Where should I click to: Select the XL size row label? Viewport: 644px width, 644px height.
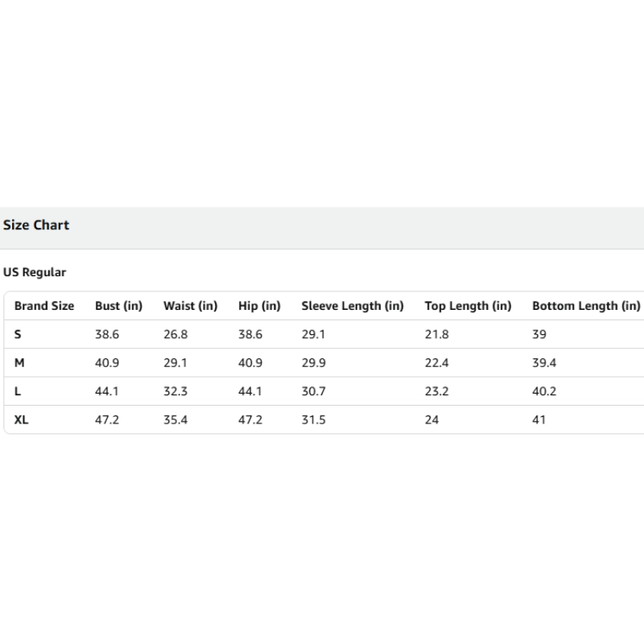(x=21, y=419)
